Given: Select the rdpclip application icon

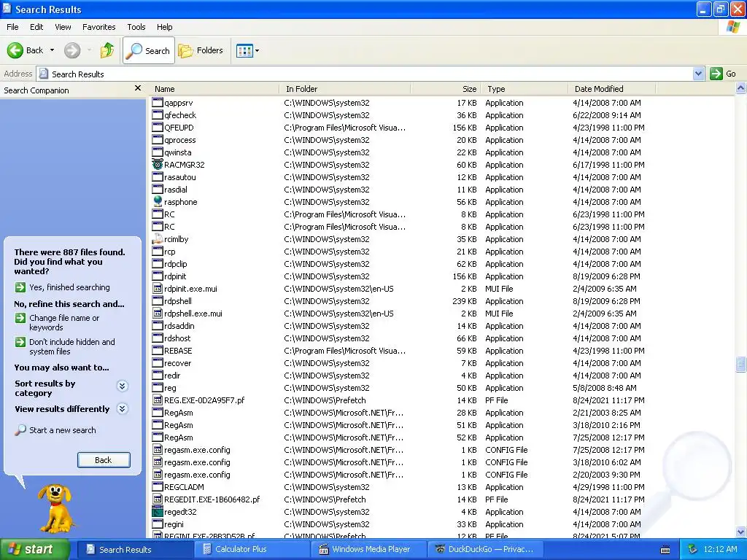Looking at the screenshot, I should (x=158, y=264).
